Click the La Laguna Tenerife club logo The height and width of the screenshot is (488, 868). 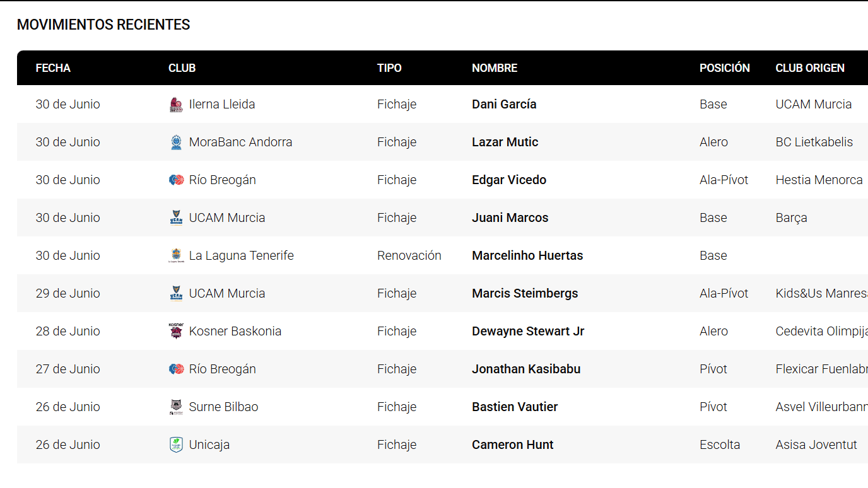point(176,256)
